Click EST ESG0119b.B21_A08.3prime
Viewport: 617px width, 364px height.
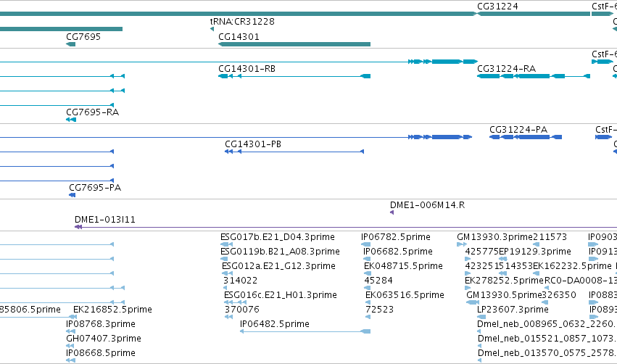coord(280,252)
